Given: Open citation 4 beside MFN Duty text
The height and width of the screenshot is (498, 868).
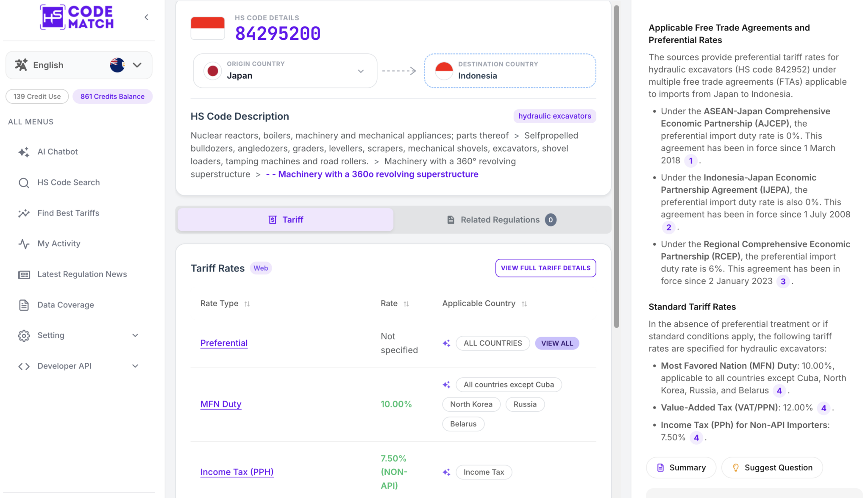Looking at the screenshot, I should pos(779,391).
